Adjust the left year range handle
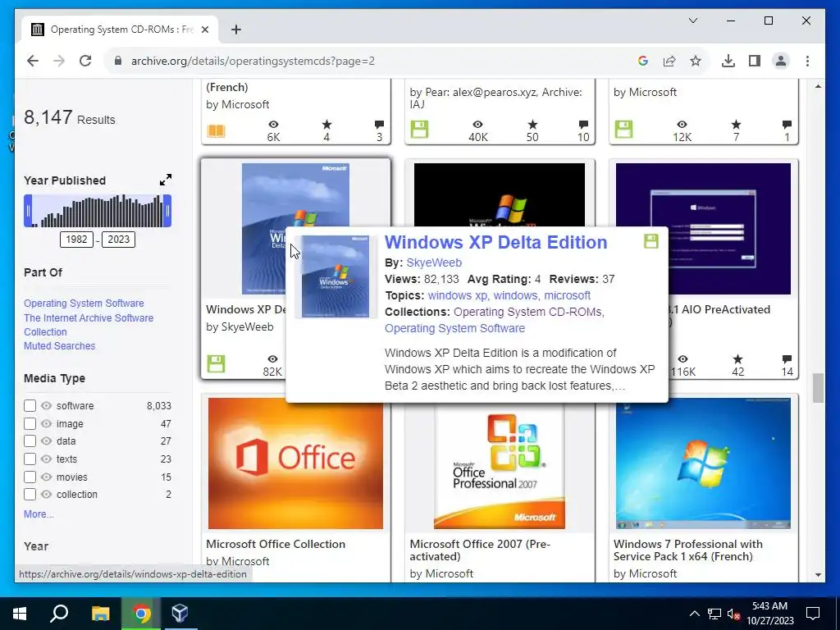 28,211
